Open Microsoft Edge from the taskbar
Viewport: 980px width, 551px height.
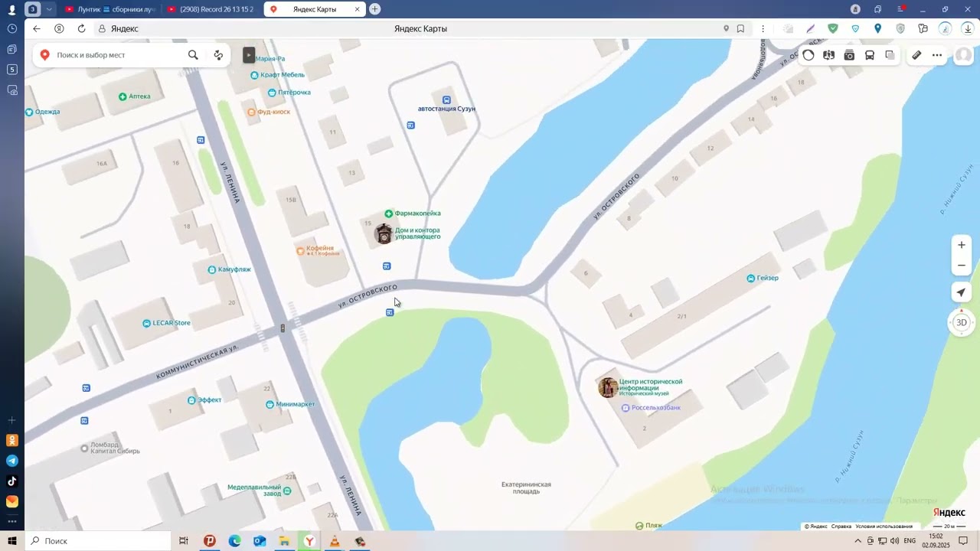tap(235, 541)
